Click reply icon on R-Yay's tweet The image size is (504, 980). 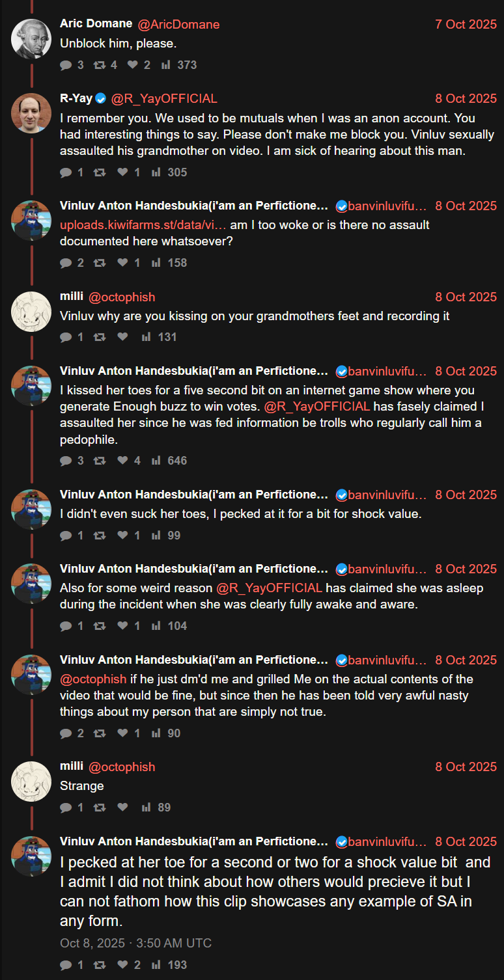point(66,172)
